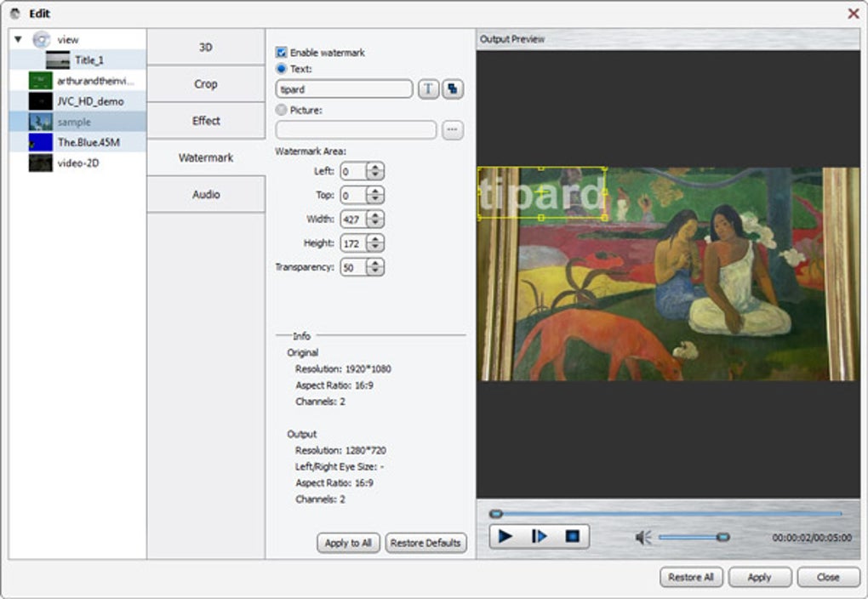Switch to the Crop tab
Image resolution: width=868 pixels, height=599 pixels.
click(x=206, y=83)
